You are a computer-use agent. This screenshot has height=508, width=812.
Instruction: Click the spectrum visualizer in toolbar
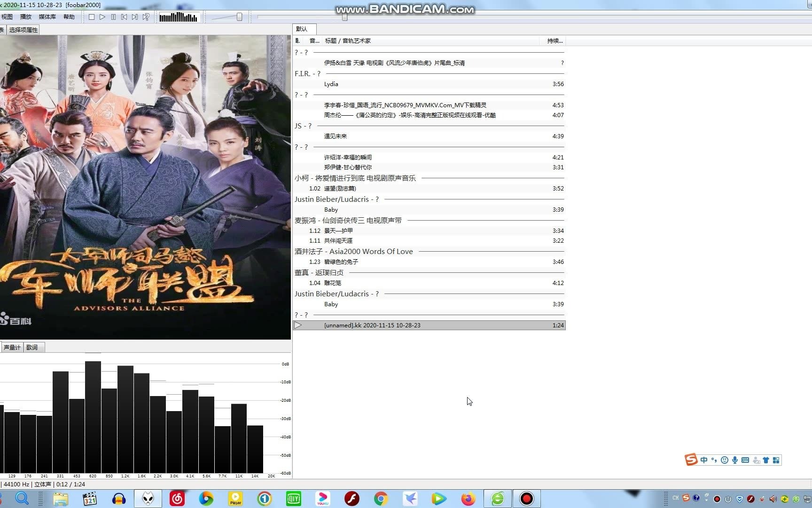[x=179, y=17]
